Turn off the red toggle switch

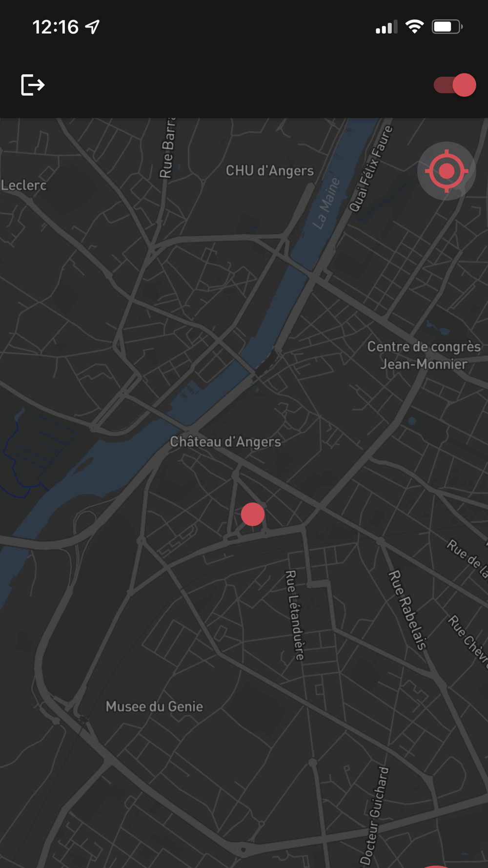[454, 85]
